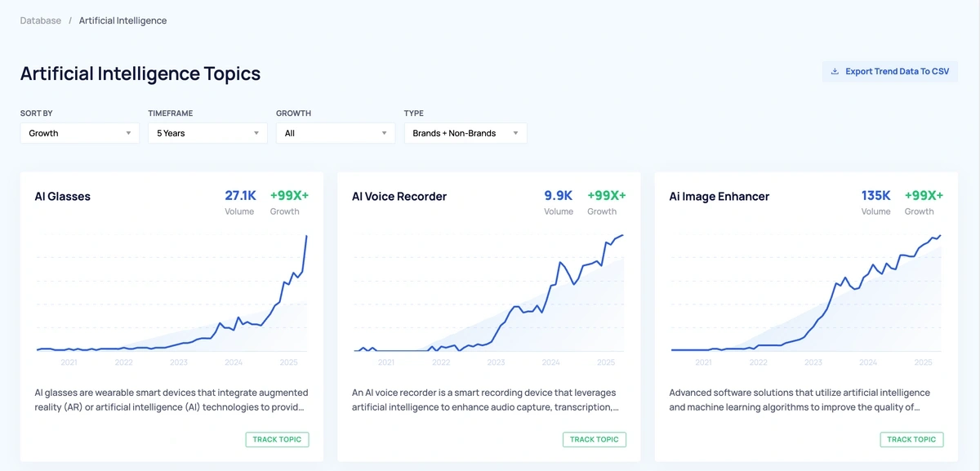Track the AI Glasses topic
The height and width of the screenshot is (471, 980).
[277, 439]
